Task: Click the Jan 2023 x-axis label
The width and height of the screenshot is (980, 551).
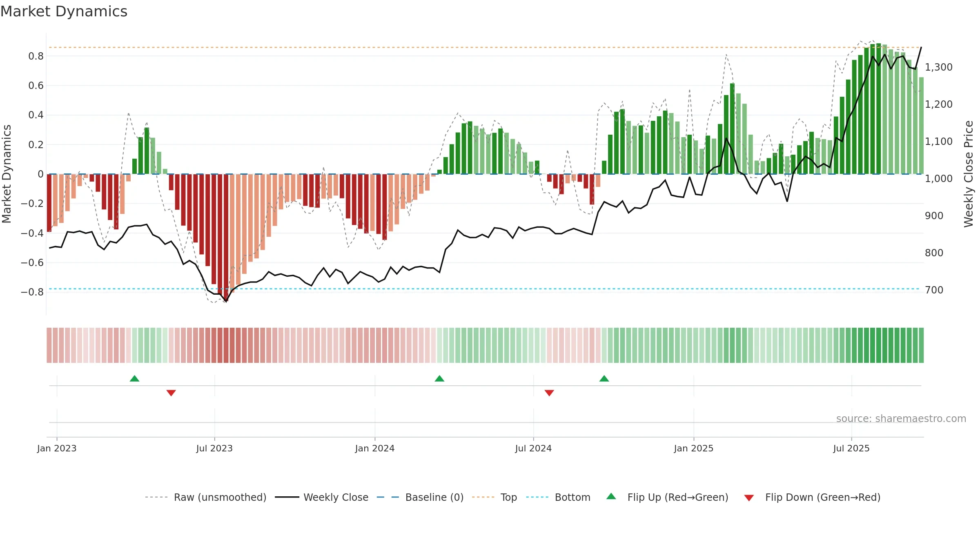Action: 57,448
